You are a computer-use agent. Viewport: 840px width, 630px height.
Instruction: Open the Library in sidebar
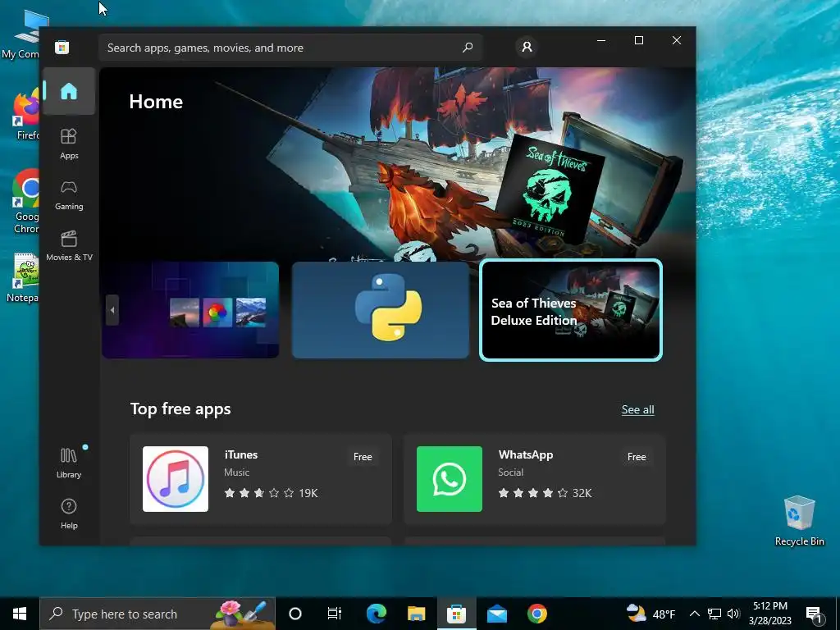click(x=69, y=463)
